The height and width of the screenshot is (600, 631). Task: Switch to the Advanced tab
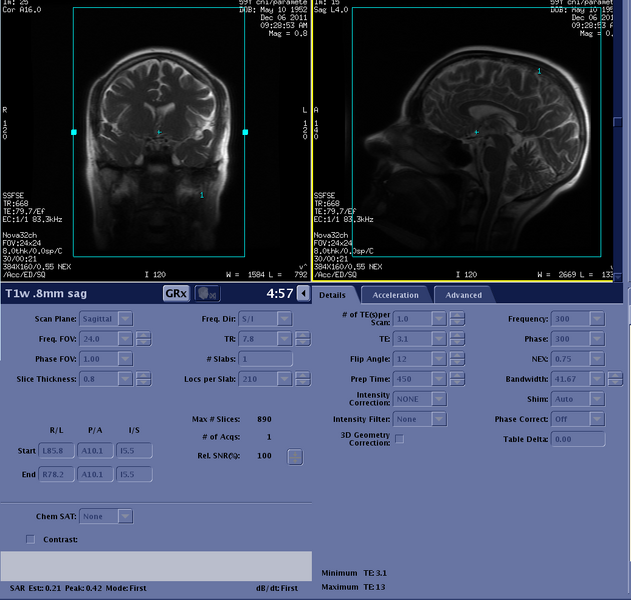click(464, 295)
